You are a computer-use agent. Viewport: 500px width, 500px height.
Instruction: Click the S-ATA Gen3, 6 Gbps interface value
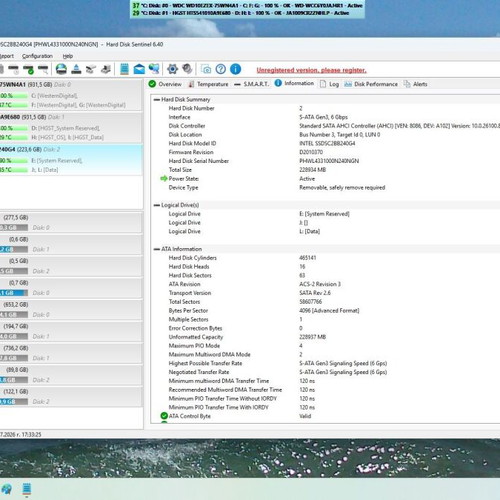tap(323, 117)
